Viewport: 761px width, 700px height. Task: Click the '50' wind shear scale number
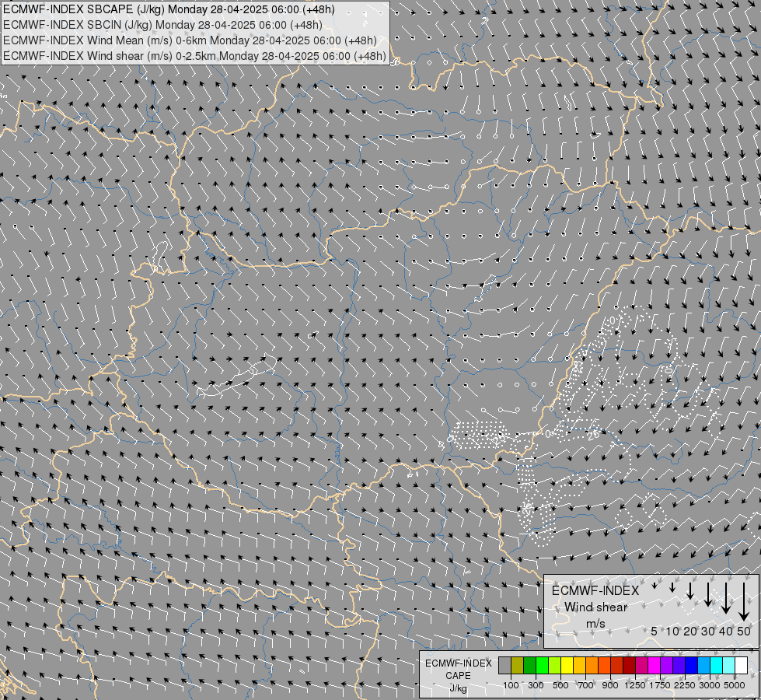coord(744,631)
